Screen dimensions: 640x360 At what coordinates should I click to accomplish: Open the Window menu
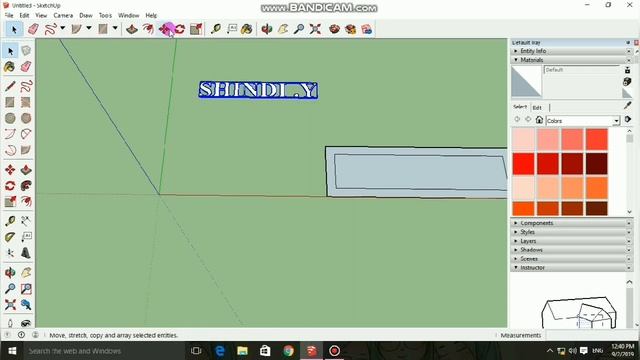[129, 16]
